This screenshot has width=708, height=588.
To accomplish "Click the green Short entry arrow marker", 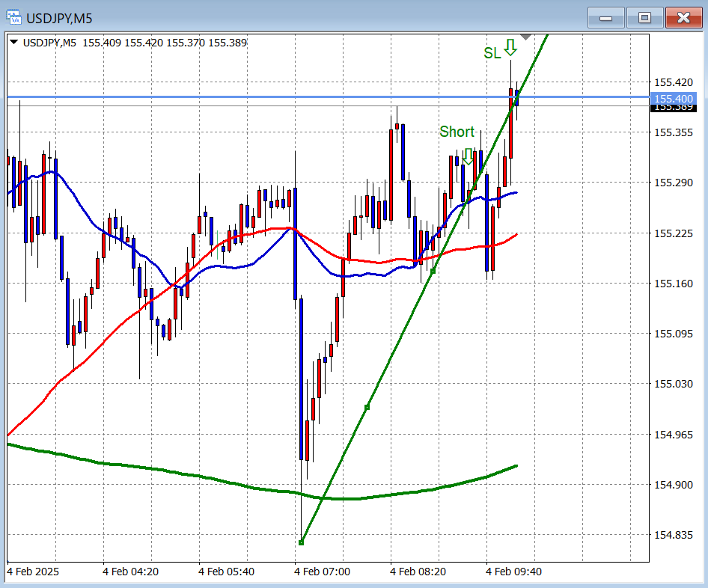I will pyautogui.click(x=469, y=156).
